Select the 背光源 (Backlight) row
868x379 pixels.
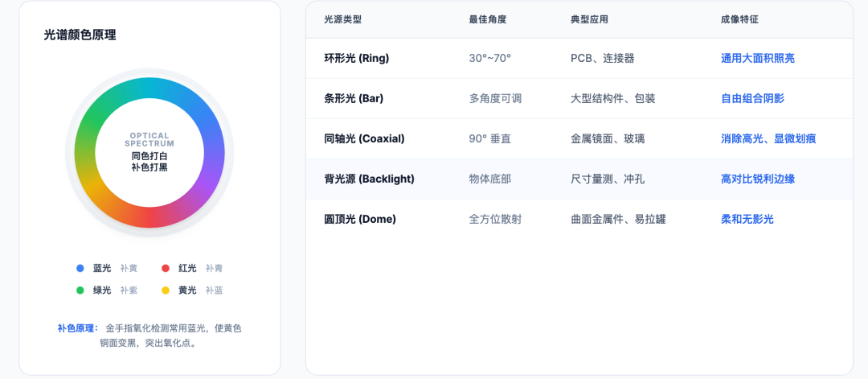tap(579, 179)
